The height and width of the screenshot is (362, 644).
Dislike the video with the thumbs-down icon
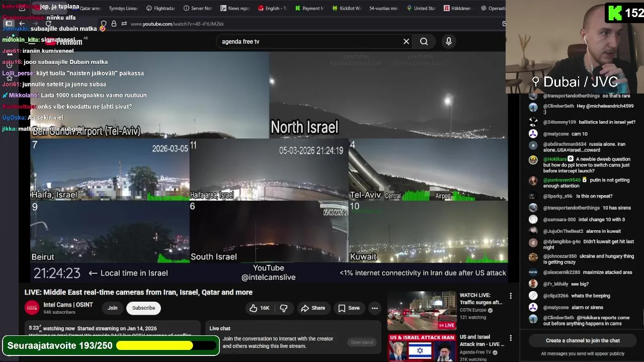tap(284, 308)
